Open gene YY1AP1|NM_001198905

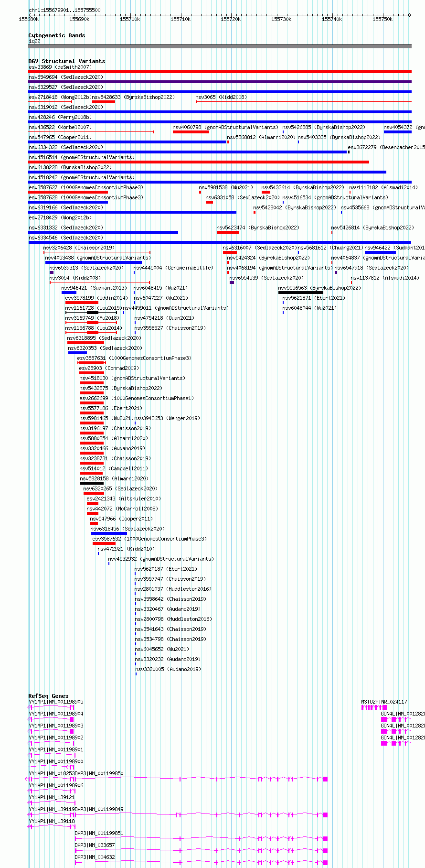pyautogui.click(x=56, y=702)
